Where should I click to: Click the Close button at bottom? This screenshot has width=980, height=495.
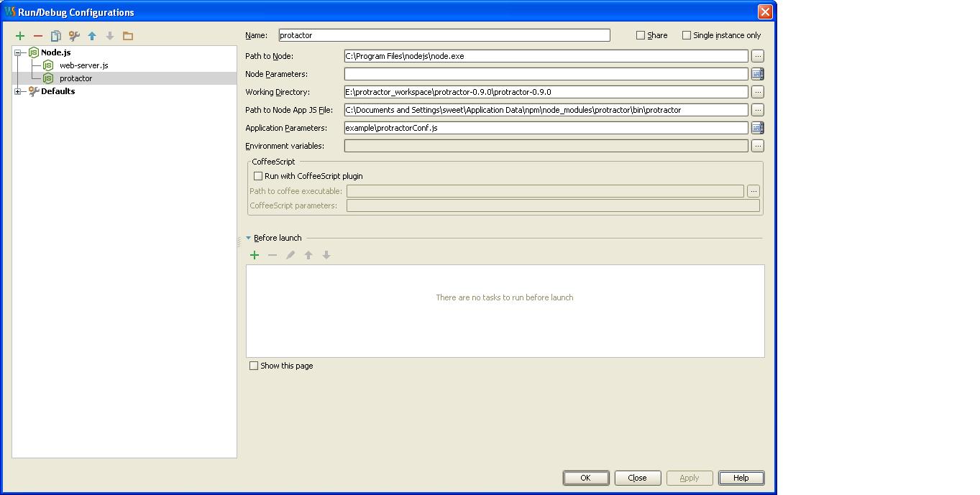[638, 478]
